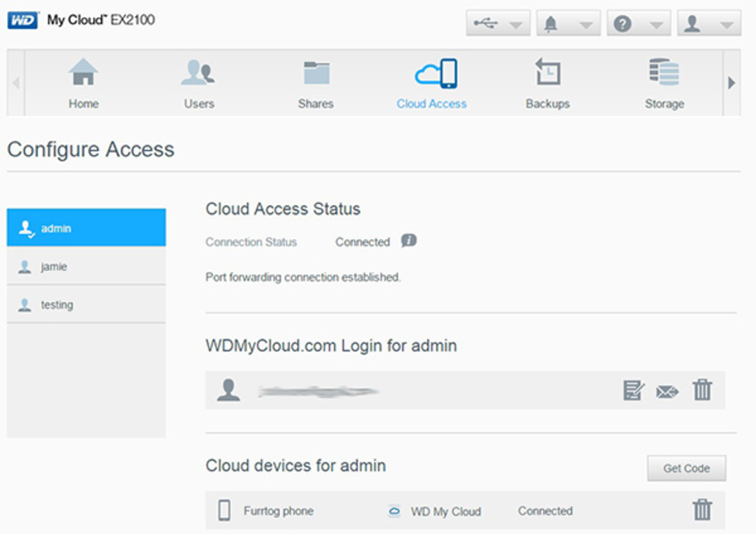
Task: Click the connection status info icon
Action: tap(409, 240)
